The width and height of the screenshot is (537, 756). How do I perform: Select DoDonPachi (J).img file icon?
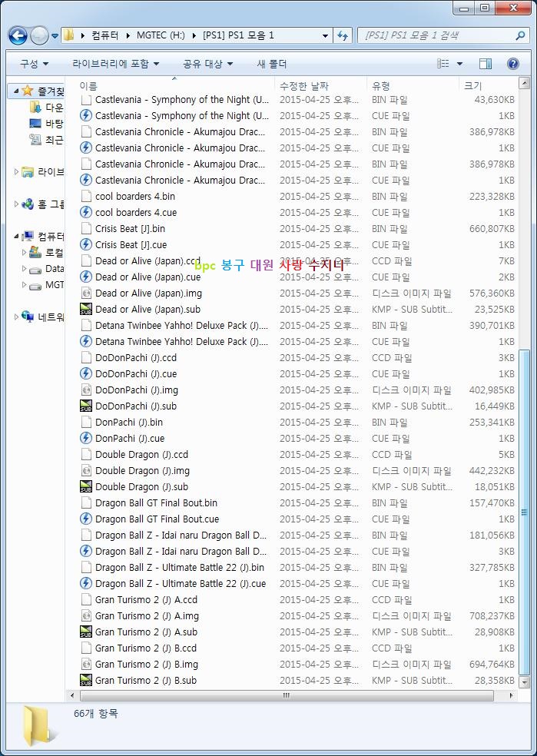tap(86, 390)
